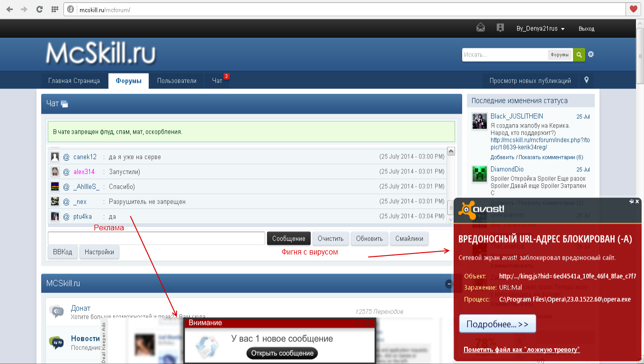Click the Очистить button
This screenshot has width=644, height=364.
point(331,238)
